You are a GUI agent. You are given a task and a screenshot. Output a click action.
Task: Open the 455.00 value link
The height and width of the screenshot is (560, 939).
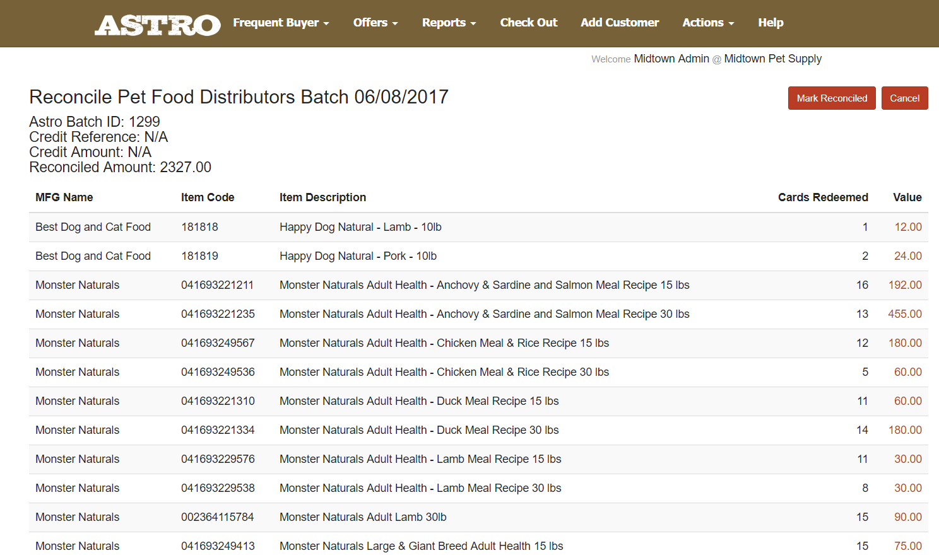tap(905, 314)
